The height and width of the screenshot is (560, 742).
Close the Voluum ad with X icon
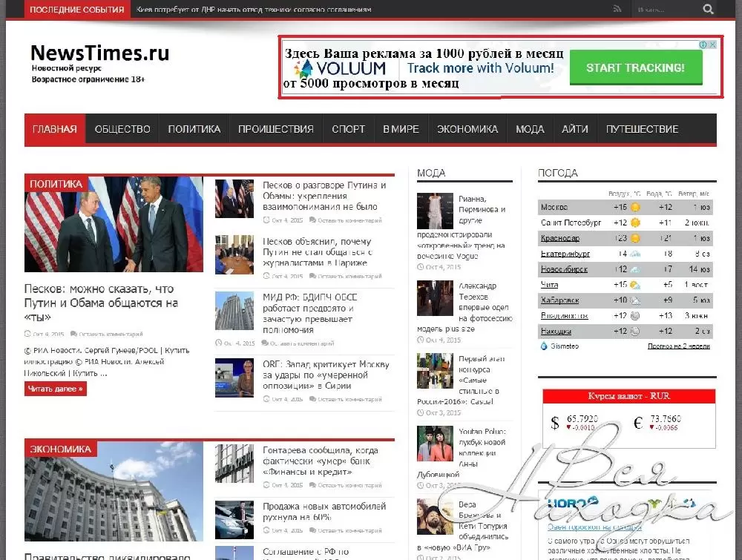(713, 45)
